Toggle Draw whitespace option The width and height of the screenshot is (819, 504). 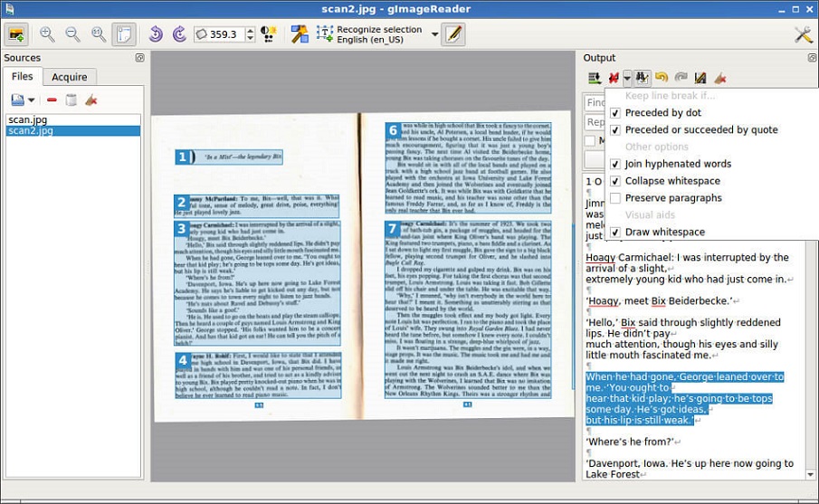coord(615,233)
